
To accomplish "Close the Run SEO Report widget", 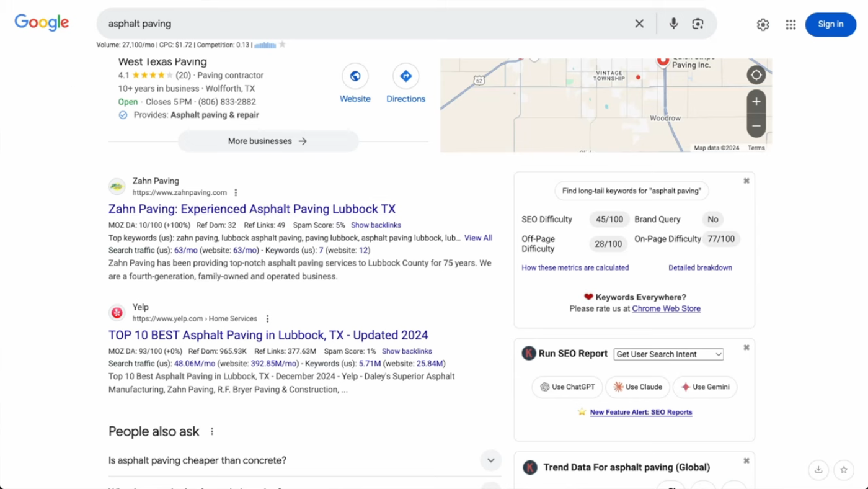I will pyautogui.click(x=746, y=348).
